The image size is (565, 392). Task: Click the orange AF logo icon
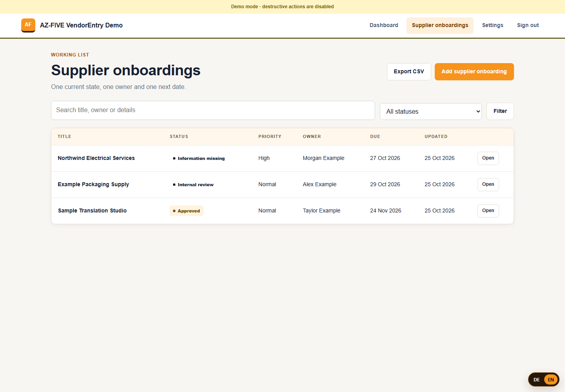28,25
